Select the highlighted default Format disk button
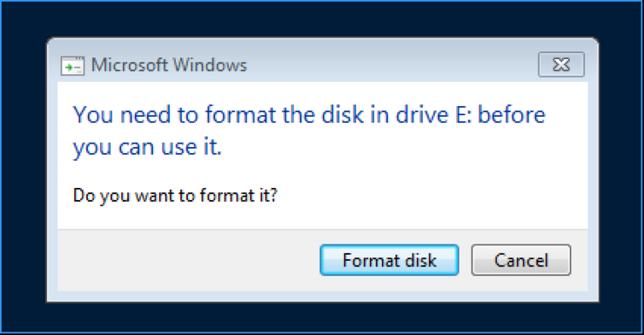 (x=389, y=260)
